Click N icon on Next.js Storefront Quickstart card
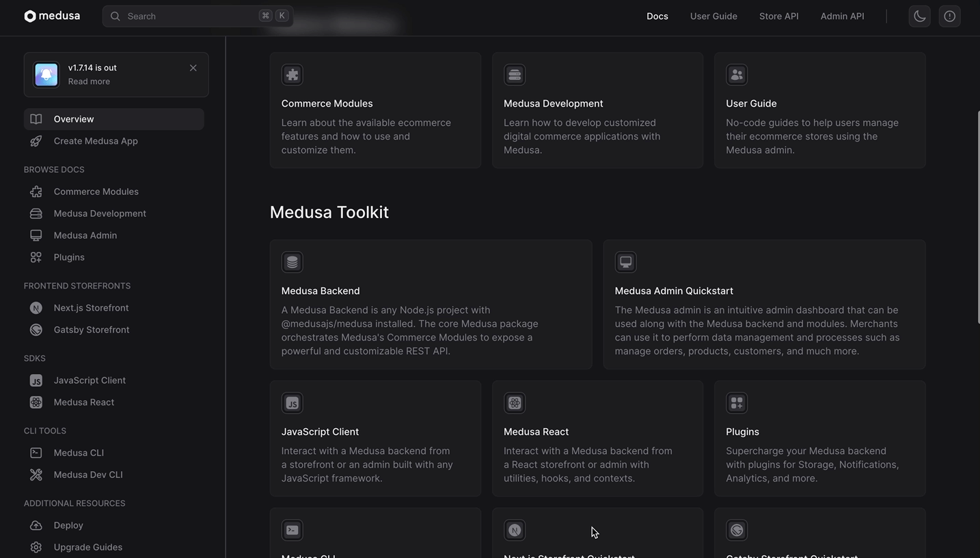 point(515,530)
